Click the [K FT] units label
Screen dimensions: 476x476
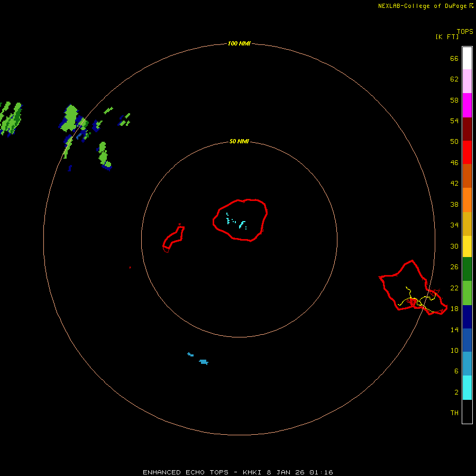pyautogui.click(x=447, y=36)
